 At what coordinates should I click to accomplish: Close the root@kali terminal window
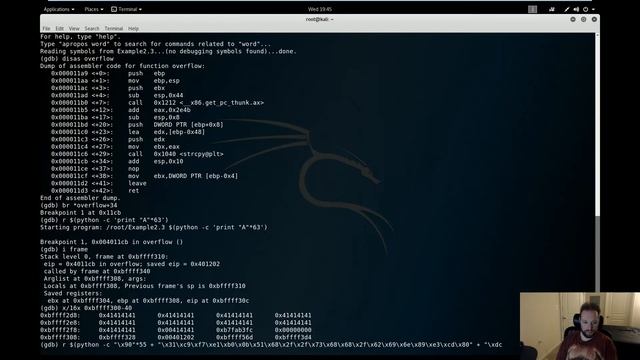click(594, 19)
